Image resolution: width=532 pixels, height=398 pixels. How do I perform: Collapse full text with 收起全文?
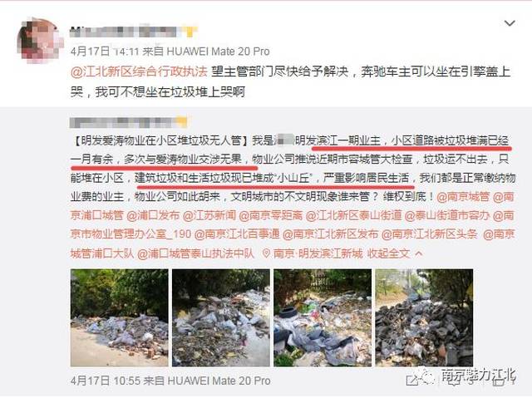tap(389, 253)
